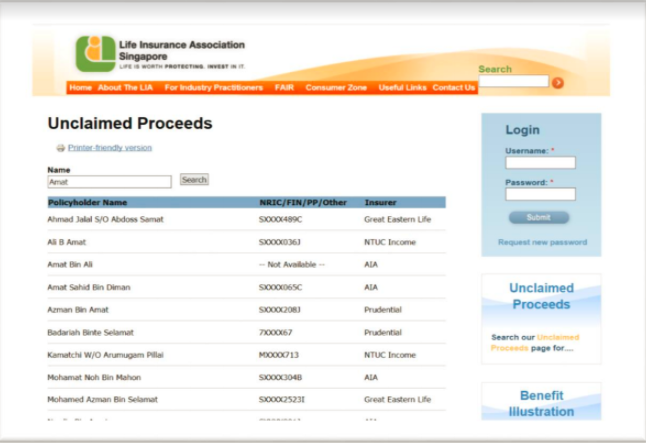
Task: Select For Industry Practitioners menu
Action: pyautogui.click(x=214, y=88)
